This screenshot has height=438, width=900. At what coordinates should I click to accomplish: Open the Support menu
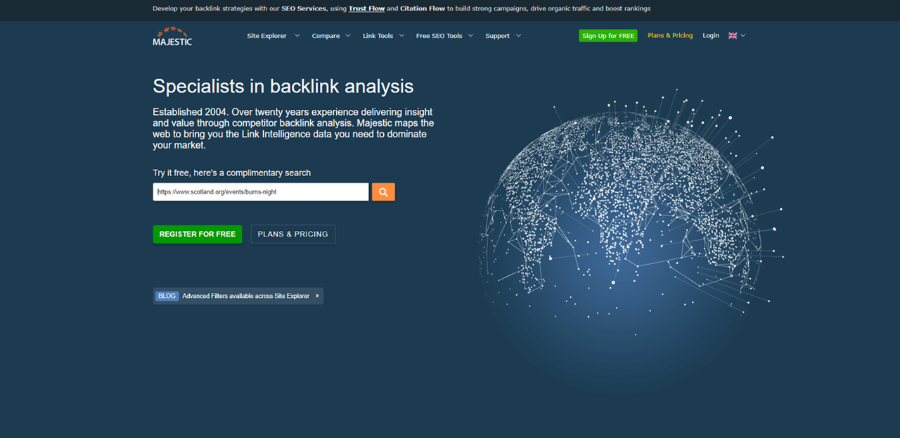click(x=503, y=36)
